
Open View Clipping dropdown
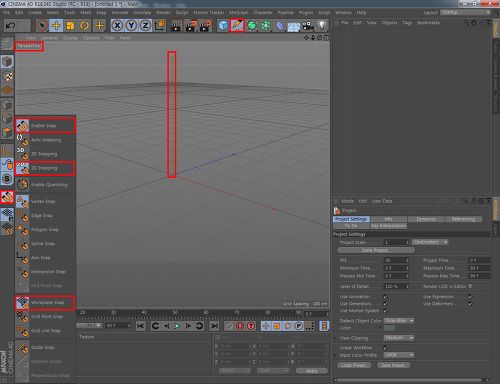click(x=399, y=338)
